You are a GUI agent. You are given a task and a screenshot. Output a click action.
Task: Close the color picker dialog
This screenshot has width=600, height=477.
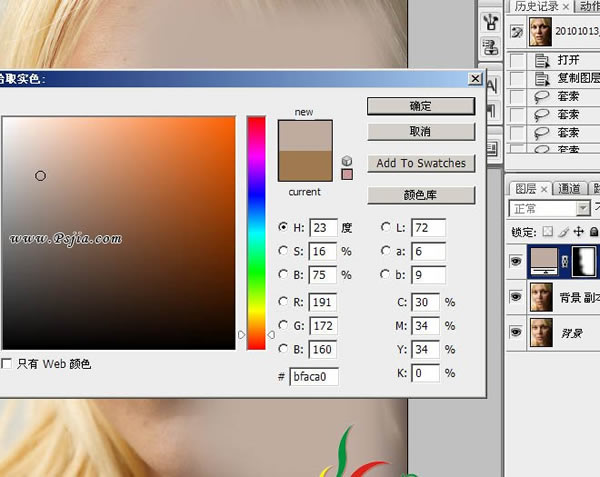pyautogui.click(x=475, y=79)
